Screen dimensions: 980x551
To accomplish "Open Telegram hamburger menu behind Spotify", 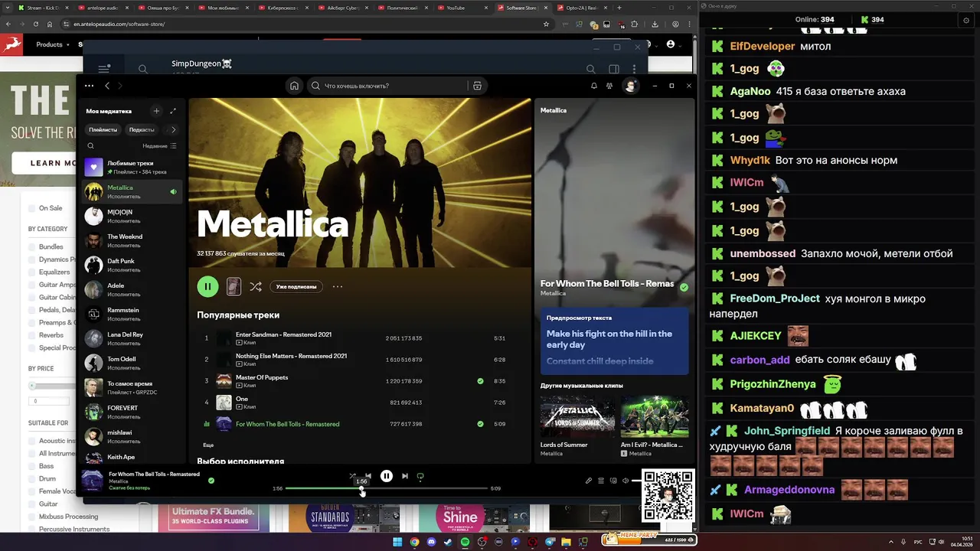I will point(104,69).
